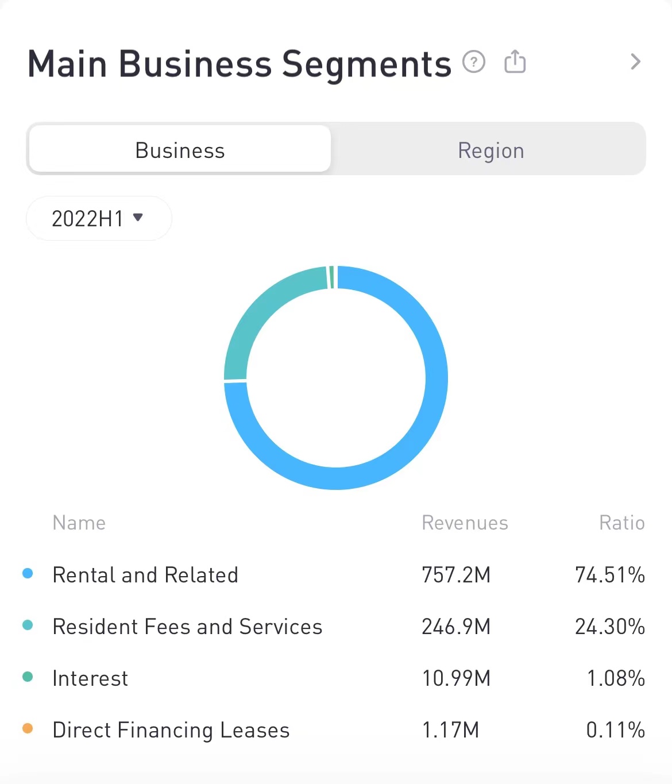Click the dropdown triangle next to 2022H1

(x=138, y=217)
